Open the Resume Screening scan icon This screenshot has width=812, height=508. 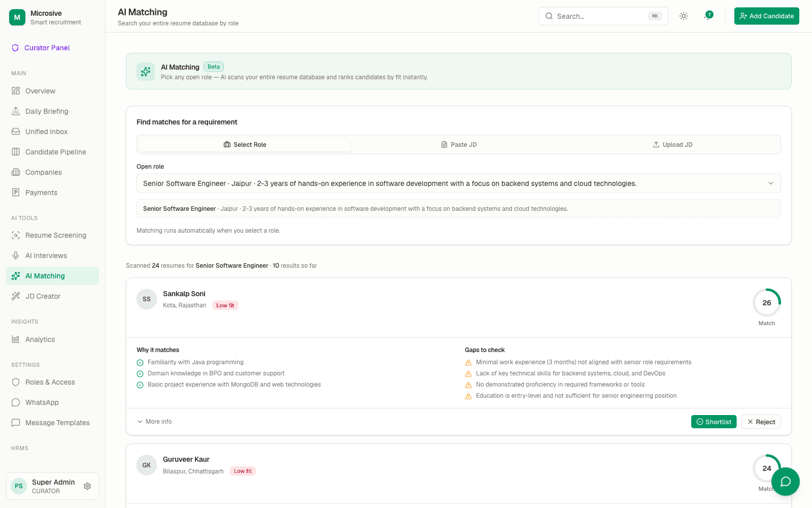click(x=16, y=235)
